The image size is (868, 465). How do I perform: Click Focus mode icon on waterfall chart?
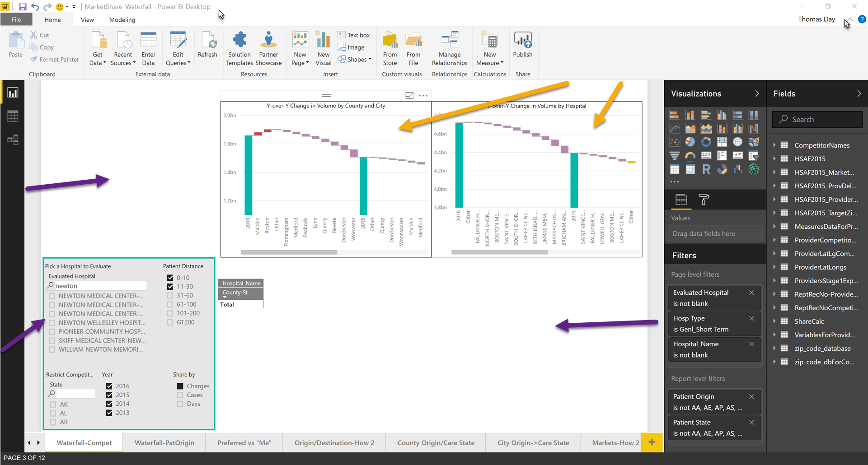409,96
